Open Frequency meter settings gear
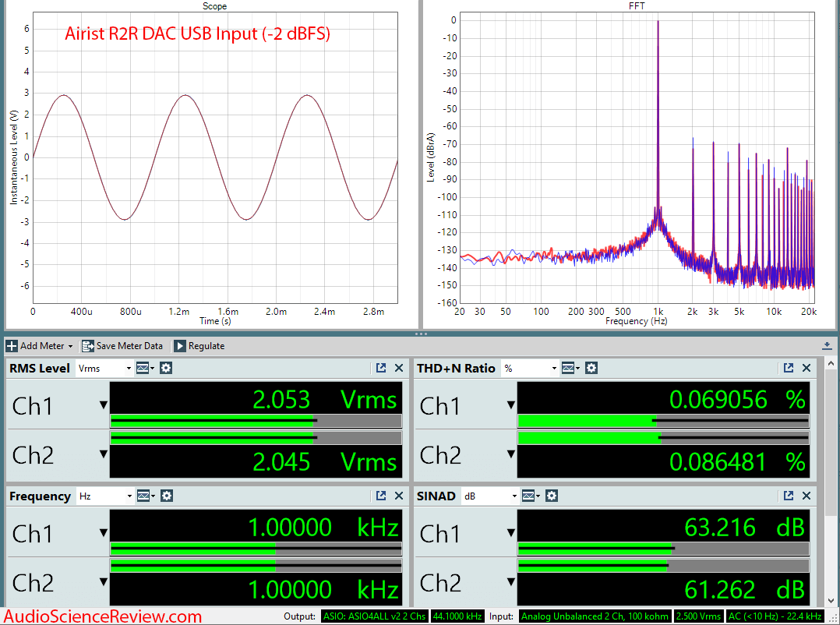Viewport: 840px width, 625px height. coord(167,496)
